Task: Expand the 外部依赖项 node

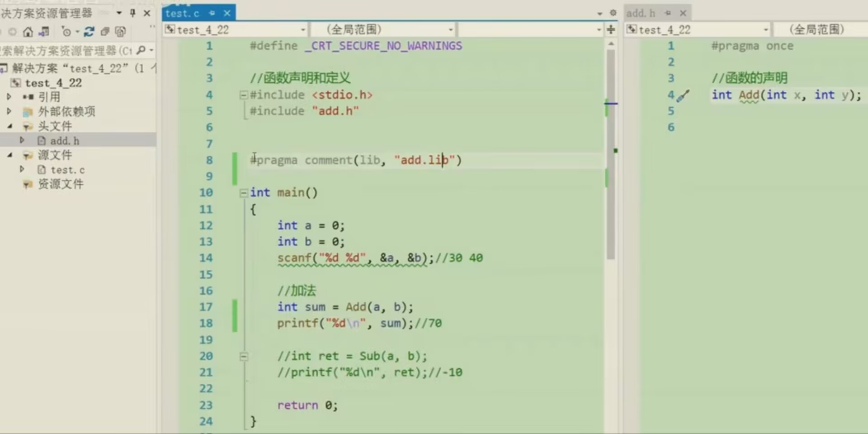Action: (x=9, y=111)
